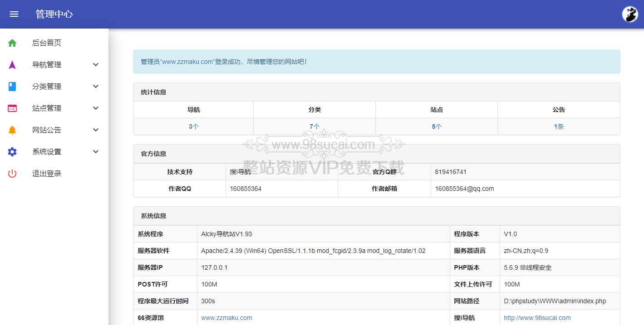Expand the 导航管理 menu chevron
This screenshot has height=325, width=644.
click(95, 64)
